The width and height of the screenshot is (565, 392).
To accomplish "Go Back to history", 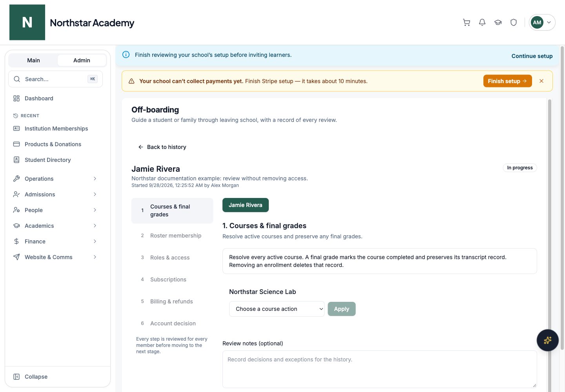I will point(162,147).
